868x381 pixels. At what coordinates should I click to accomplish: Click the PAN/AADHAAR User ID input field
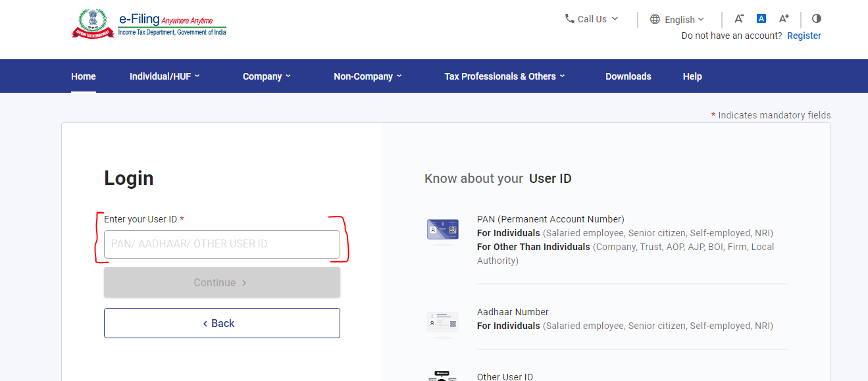[x=222, y=244]
